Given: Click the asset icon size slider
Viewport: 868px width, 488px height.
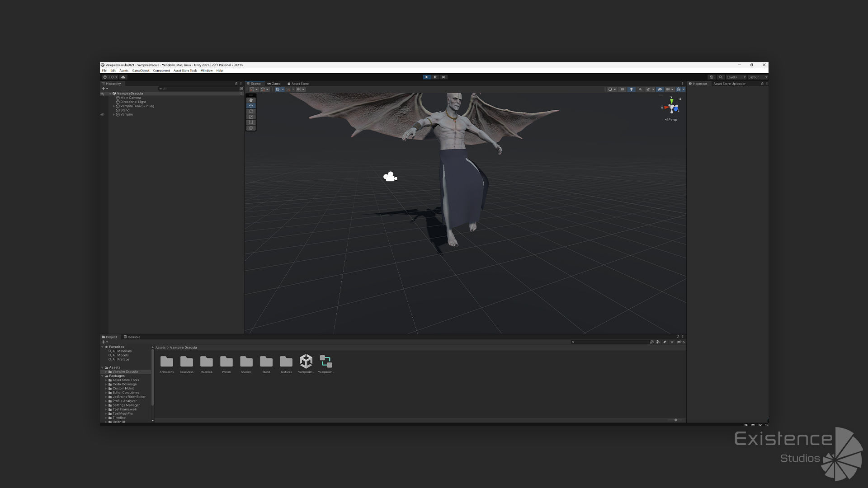Looking at the screenshot, I should click(x=675, y=420).
